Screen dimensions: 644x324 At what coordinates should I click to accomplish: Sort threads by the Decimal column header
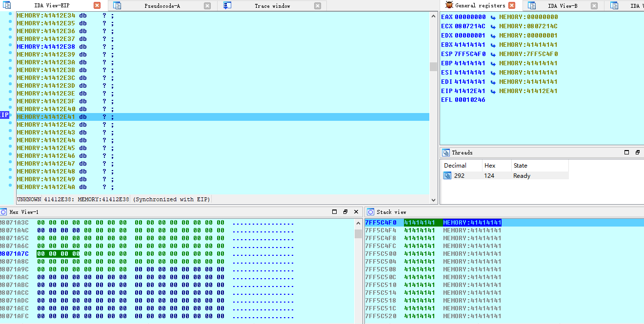point(461,166)
